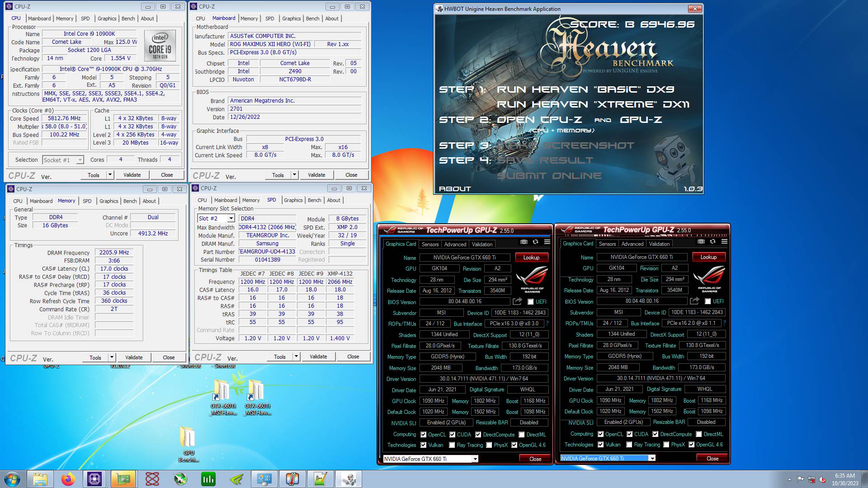Click the HWBOT robot taskbar icon

point(349,479)
